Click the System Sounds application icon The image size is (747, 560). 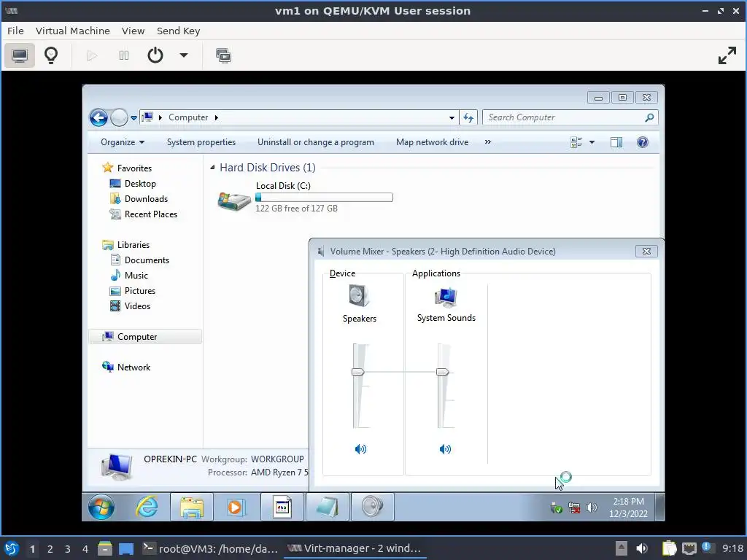[x=446, y=297]
